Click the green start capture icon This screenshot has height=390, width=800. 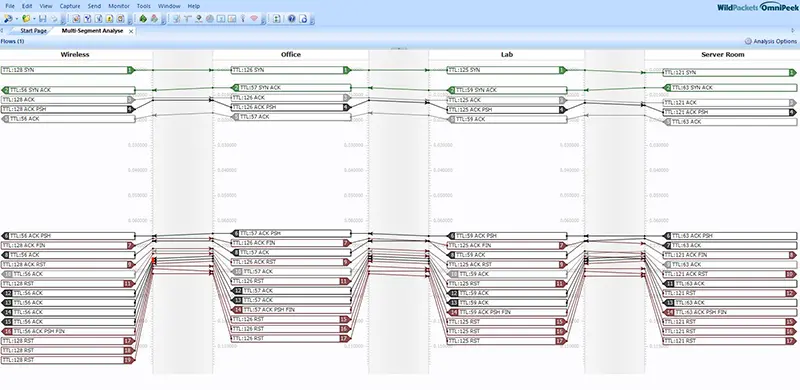click(x=143, y=19)
